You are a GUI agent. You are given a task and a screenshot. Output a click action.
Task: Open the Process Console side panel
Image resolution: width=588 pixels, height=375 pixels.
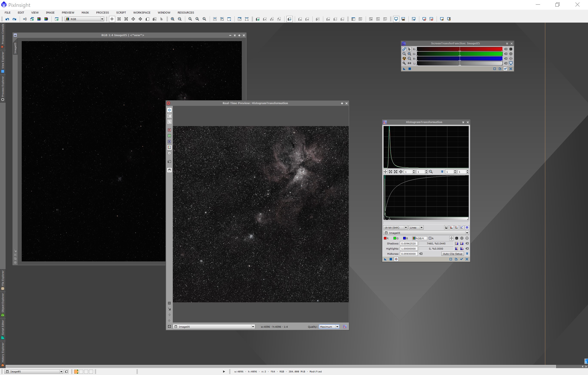(x=3, y=36)
